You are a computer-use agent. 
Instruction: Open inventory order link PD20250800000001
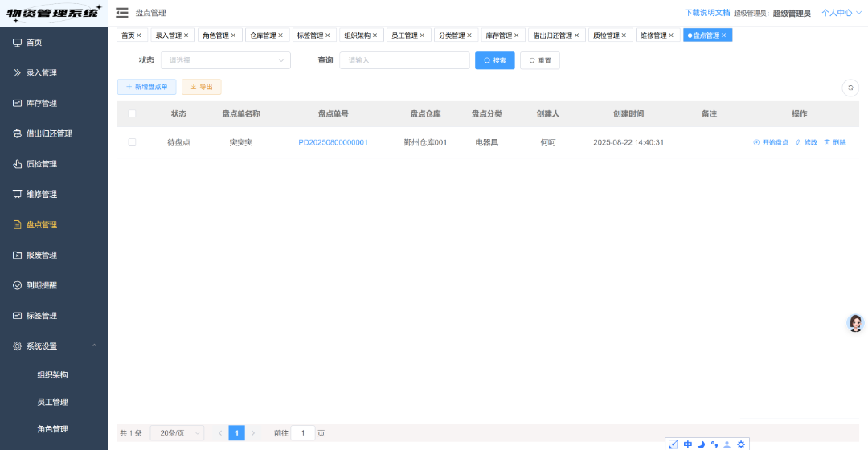coord(333,142)
